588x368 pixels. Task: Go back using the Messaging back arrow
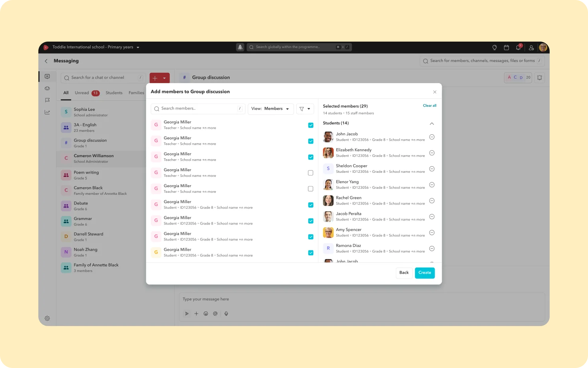[x=46, y=61]
